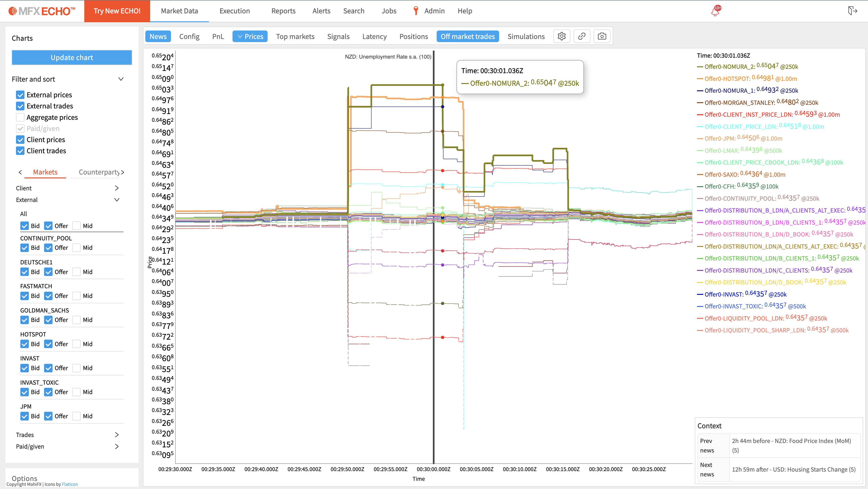
Task: Click Offer0-SAXO legend entry
Action: (x=741, y=175)
